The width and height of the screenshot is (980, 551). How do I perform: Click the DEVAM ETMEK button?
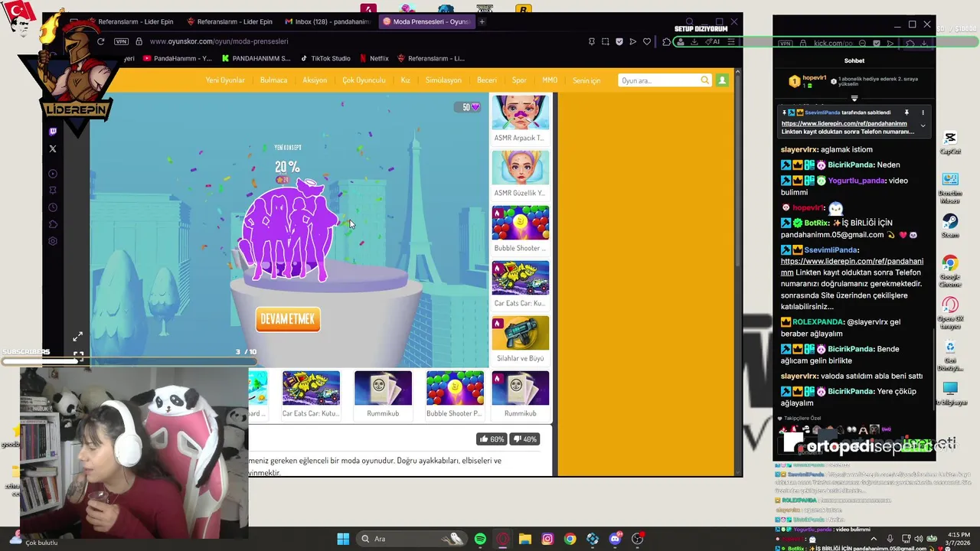click(x=288, y=319)
